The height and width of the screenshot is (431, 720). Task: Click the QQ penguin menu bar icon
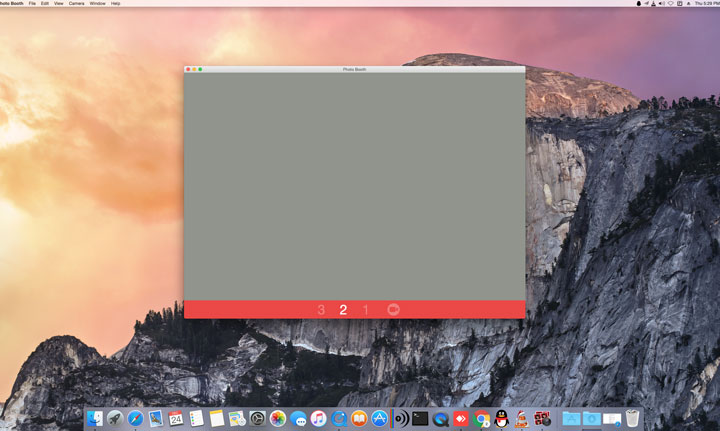point(638,3)
